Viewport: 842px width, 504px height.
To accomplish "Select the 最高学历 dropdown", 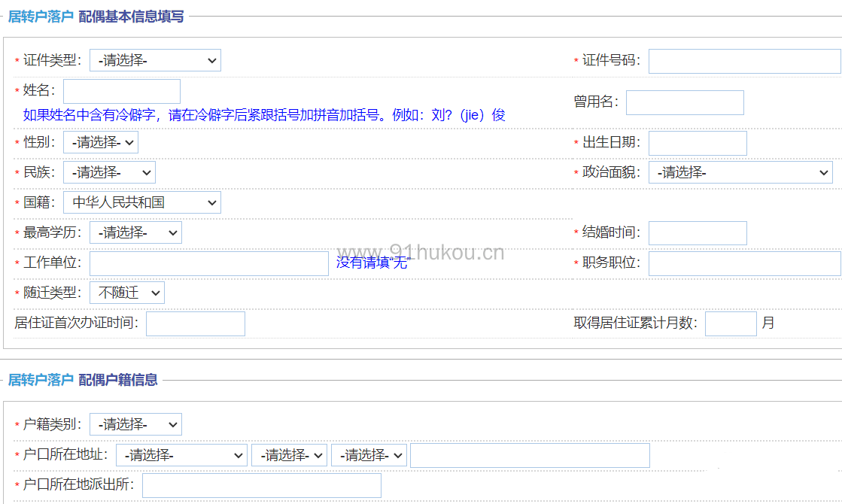I will [x=135, y=232].
